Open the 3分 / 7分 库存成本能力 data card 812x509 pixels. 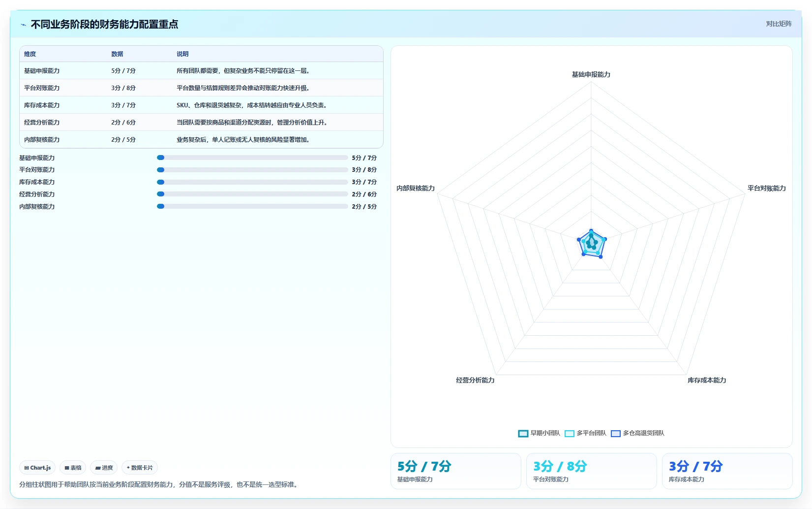[x=727, y=471]
